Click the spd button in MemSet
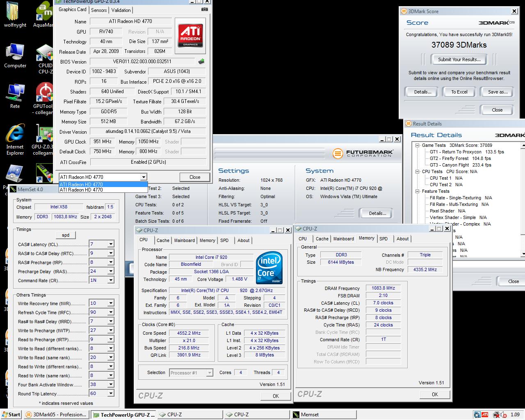525x420 pixels. [x=66, y=235]
